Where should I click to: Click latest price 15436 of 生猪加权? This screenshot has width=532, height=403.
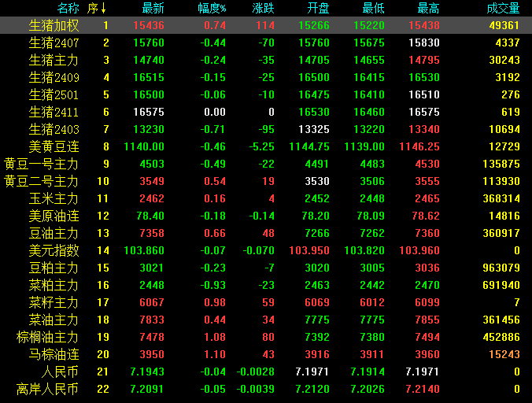[x=149, y=25]
